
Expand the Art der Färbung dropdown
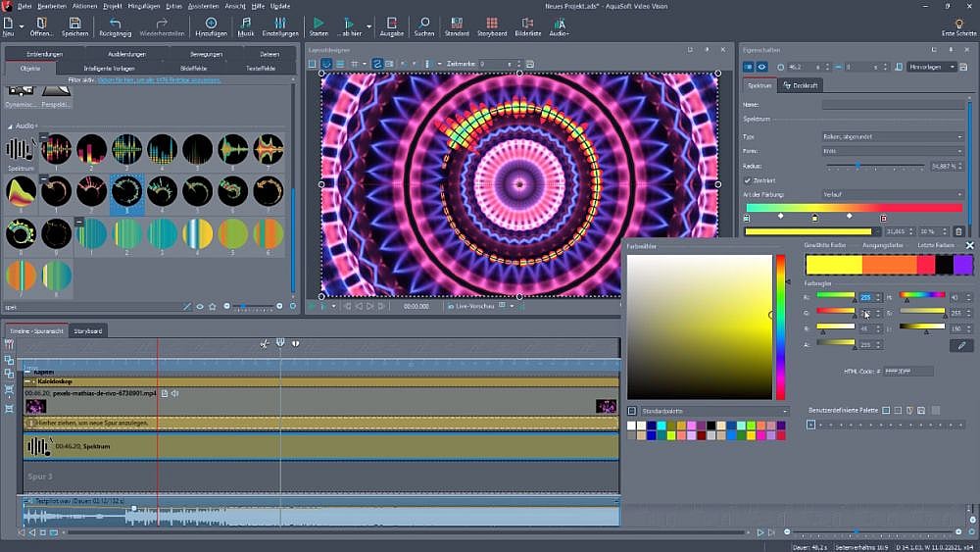coord(892,194)
